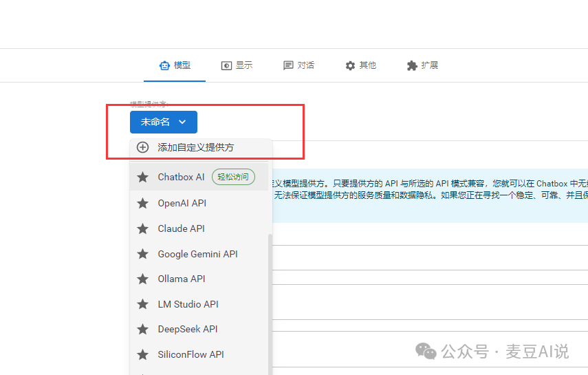Click the star icon beside SiliconFlow API
Viewport: 588px width, 375px height.
click(142, 354)
